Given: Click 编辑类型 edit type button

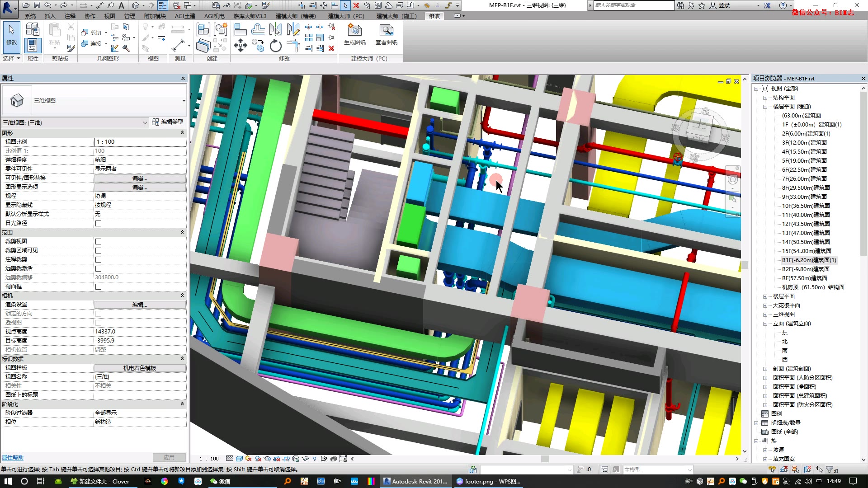Looking at the screenshot, I should 168,122.
